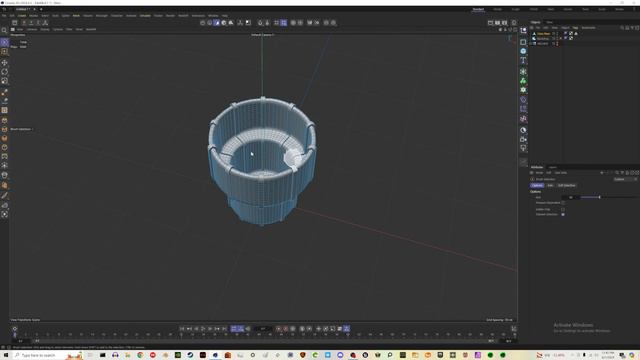
Task: Click Attribute manager search icon
Action: 617,173
